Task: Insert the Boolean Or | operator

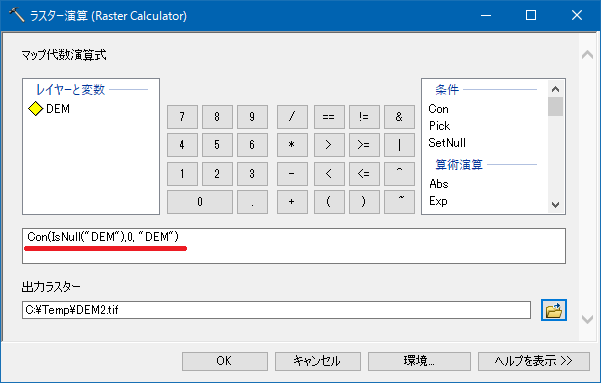Action: tap(399, 145)
